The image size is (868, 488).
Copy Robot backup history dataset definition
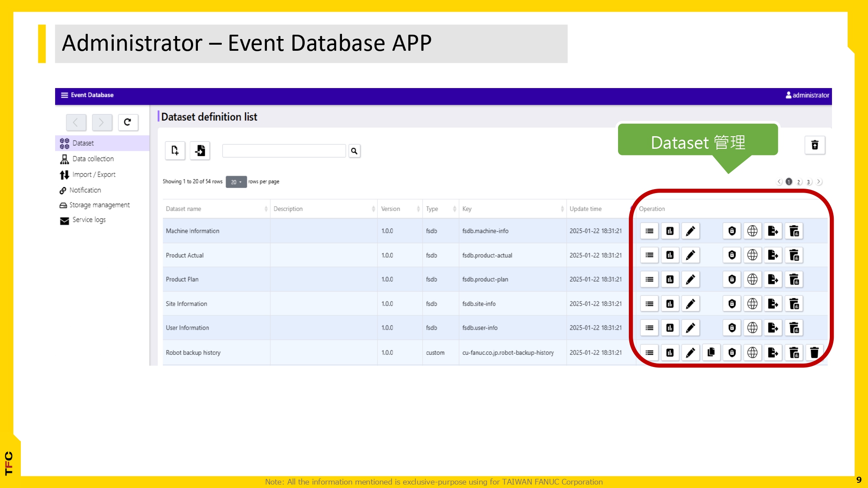(711, 353)
